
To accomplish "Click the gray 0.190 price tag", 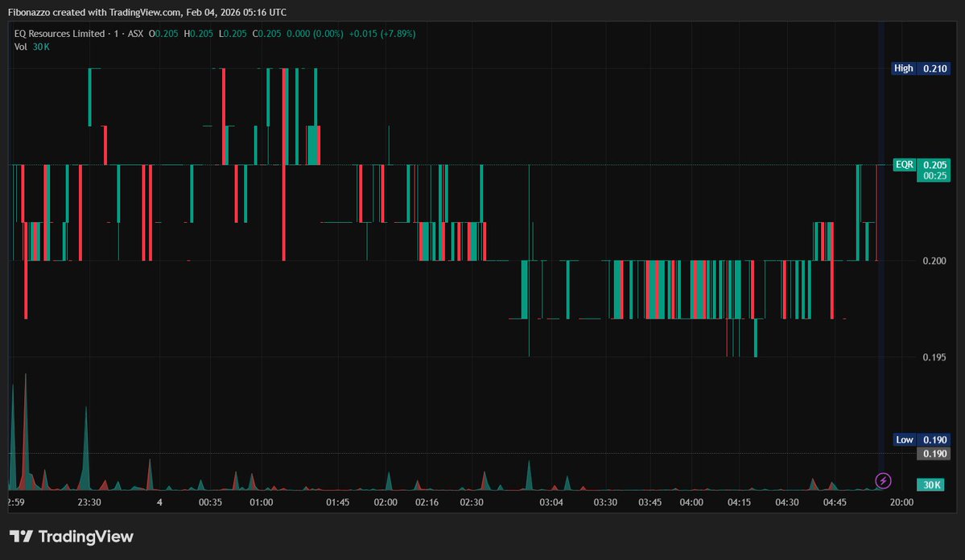I will tap(934, 454).
